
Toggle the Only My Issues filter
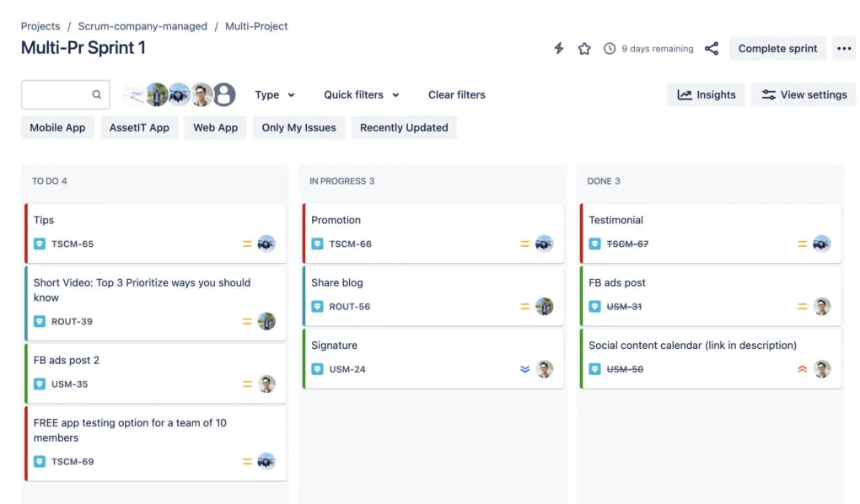click(298, 127)
